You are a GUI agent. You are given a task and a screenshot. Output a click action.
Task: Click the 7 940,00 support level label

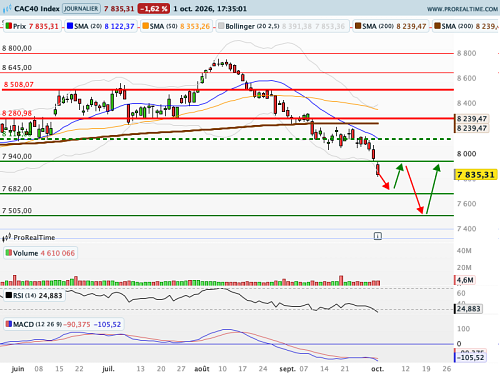click(17, 156)
